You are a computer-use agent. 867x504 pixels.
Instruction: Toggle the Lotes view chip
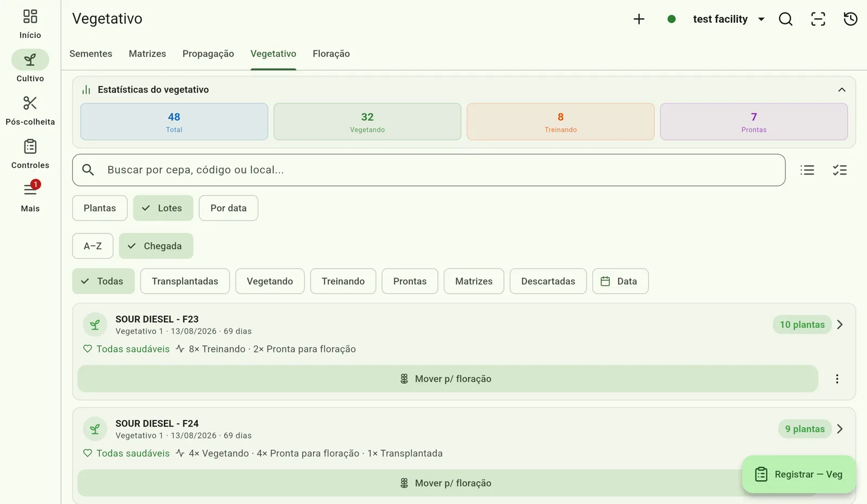pos(163,208)
